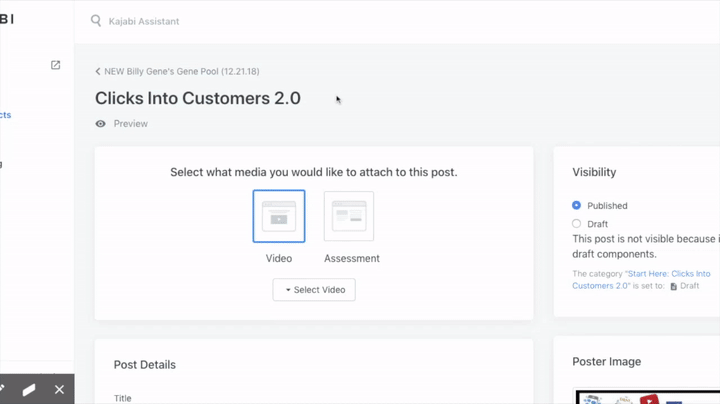Viewport: 720px width, 404px height.
Task: Click the search magnifier icon
Action: point(96,21)
